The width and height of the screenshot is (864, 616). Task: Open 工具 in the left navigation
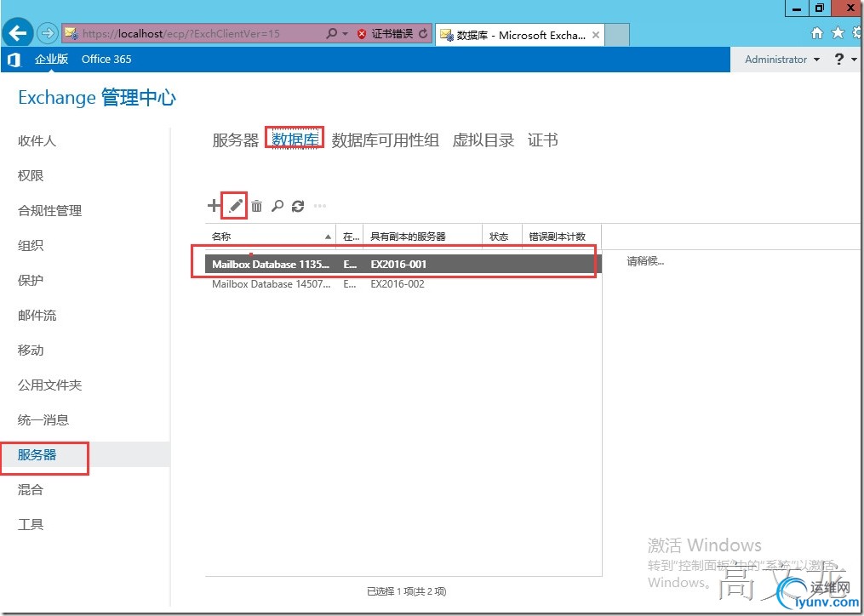click(31, 525)
